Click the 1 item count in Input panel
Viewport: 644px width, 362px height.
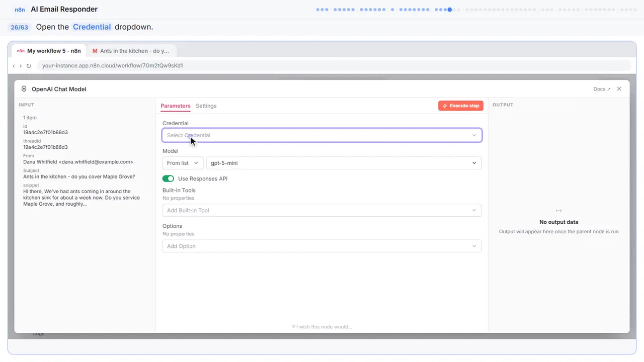click(30, 118)
